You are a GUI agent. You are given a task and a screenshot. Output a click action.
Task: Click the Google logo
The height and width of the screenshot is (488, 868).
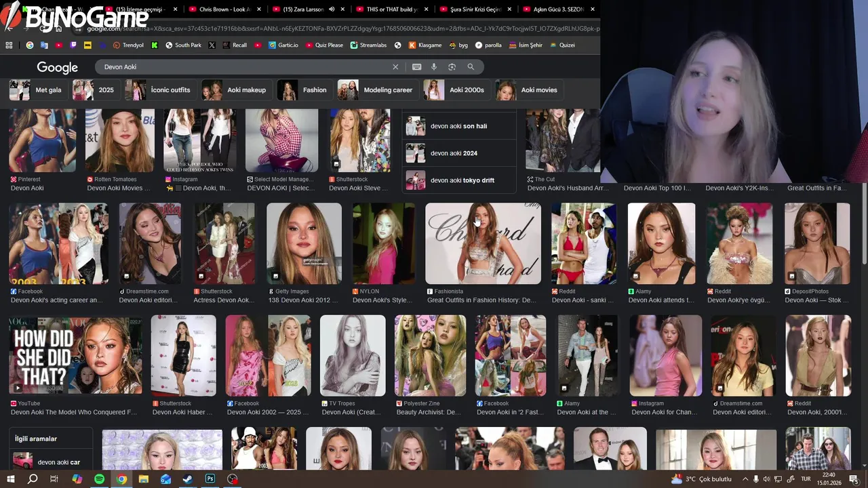57,67
